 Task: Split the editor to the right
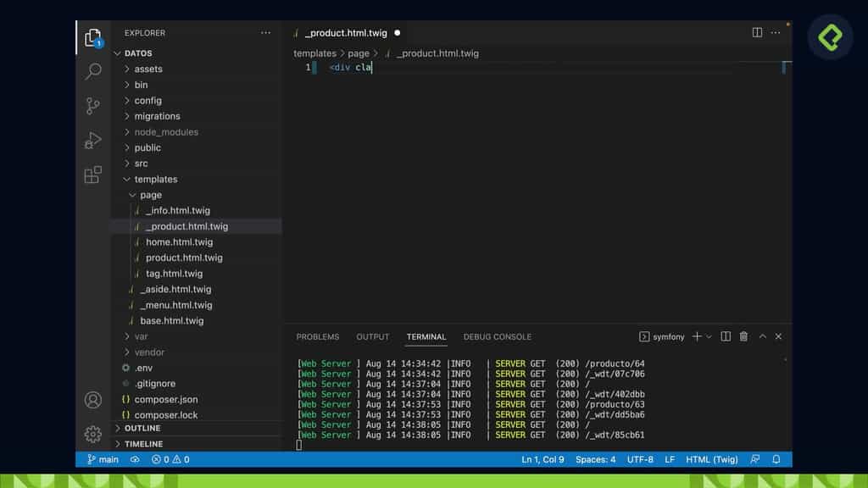click(757, 33)
